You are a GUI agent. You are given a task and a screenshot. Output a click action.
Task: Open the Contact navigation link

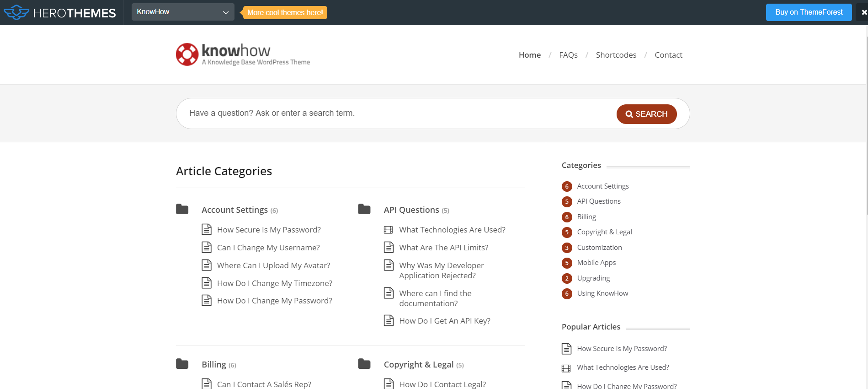click(x=668, y=55)
